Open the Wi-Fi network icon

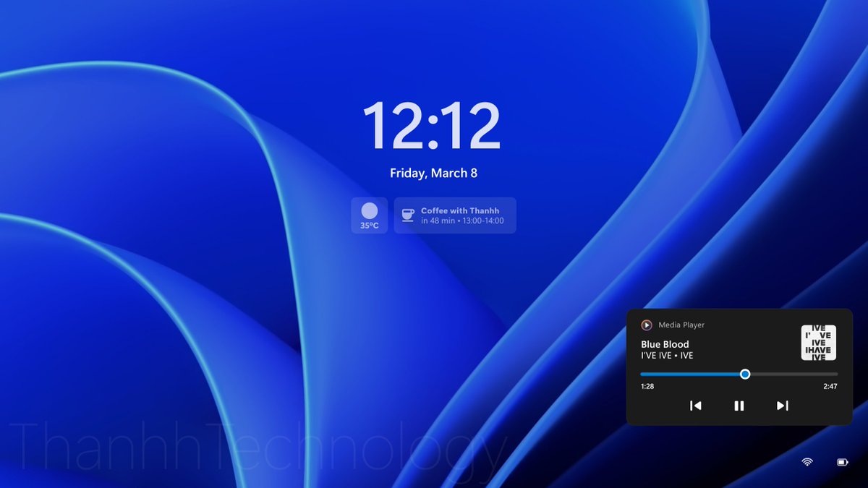coord(807,462)
